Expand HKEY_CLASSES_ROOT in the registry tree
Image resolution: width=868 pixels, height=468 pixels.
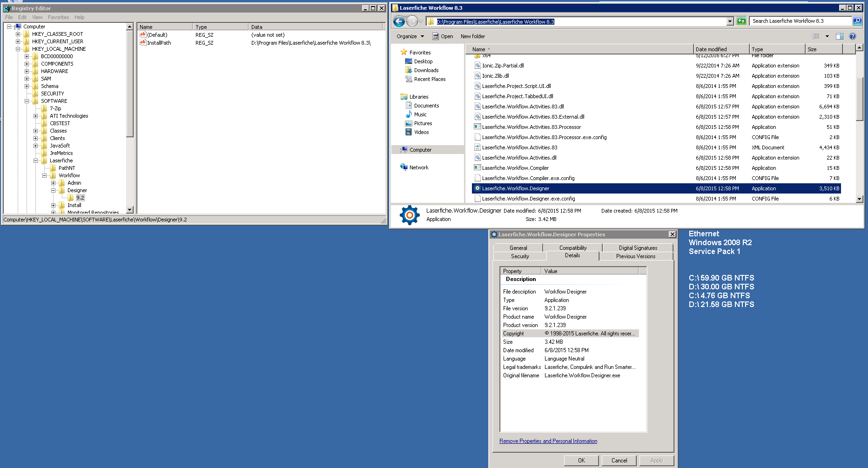[18, 34]
